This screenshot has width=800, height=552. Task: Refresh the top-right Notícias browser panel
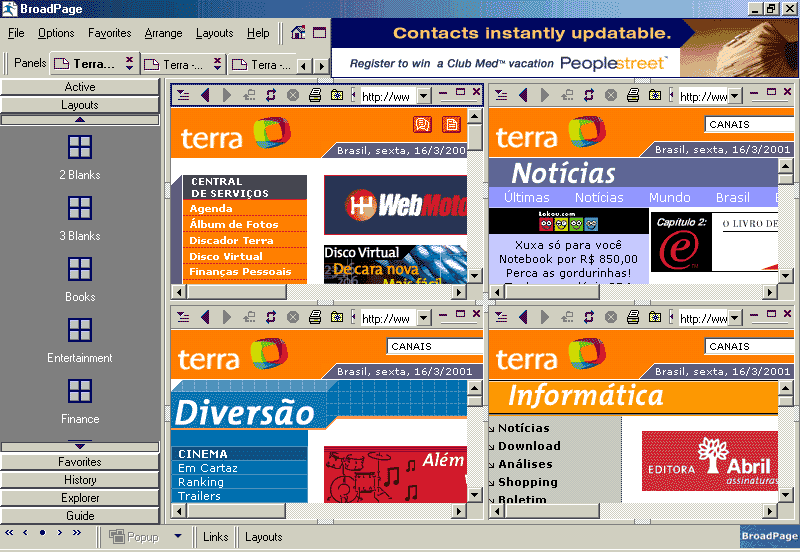(x=588, y=95)
